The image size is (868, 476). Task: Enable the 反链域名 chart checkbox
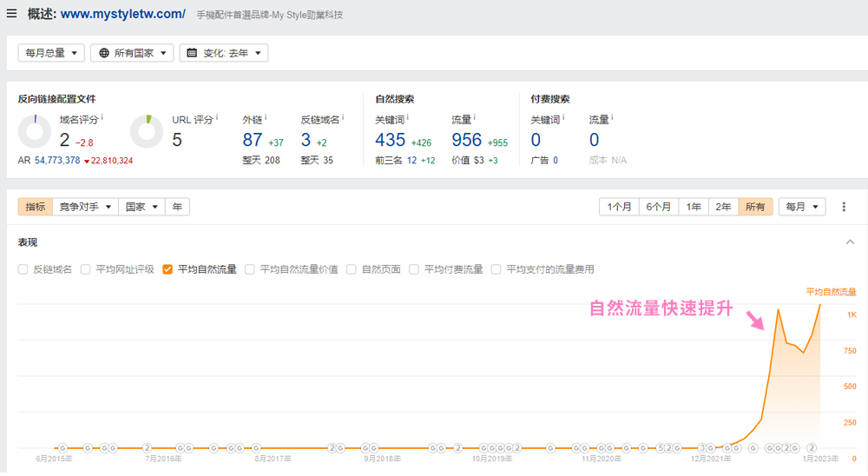(23, 269)
